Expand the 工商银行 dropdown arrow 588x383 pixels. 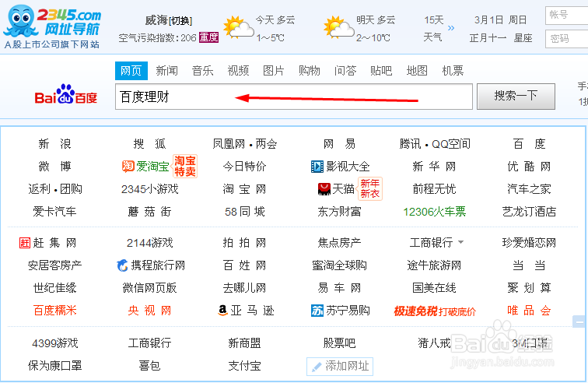461,242
